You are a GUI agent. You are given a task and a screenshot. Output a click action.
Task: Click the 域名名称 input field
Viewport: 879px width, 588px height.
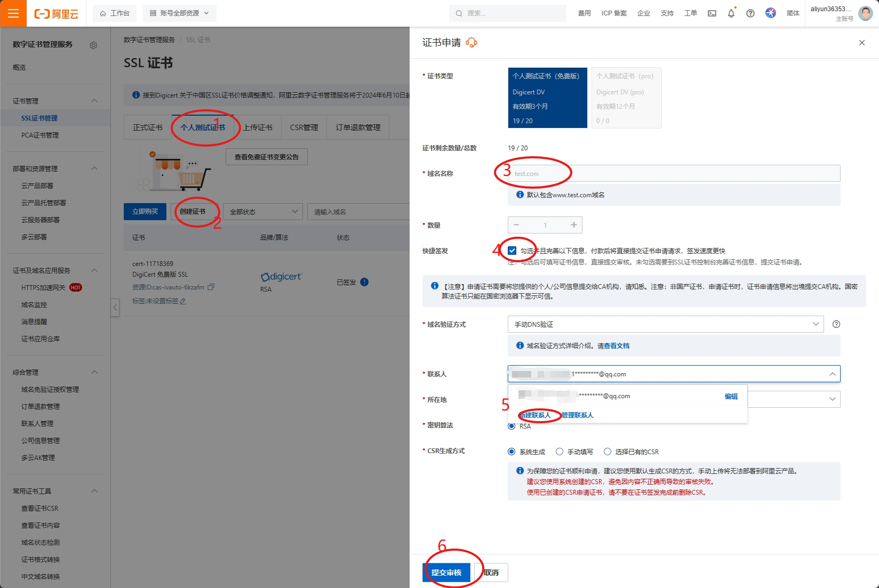tap(674, 174)
